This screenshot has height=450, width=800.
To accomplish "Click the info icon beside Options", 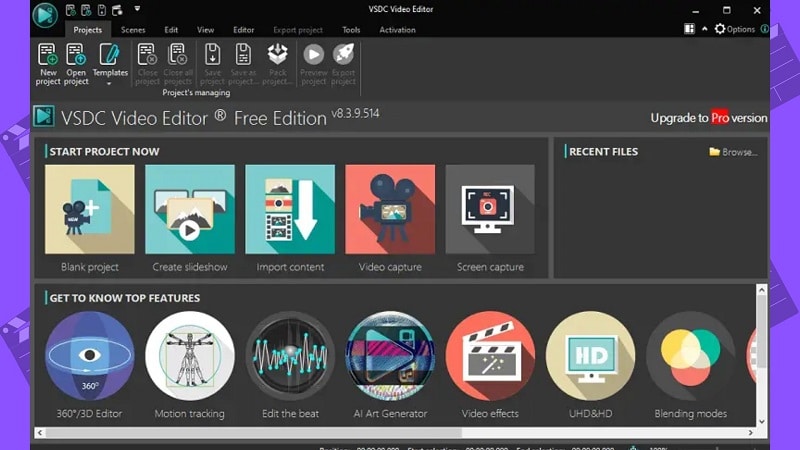I will point(764,29).
